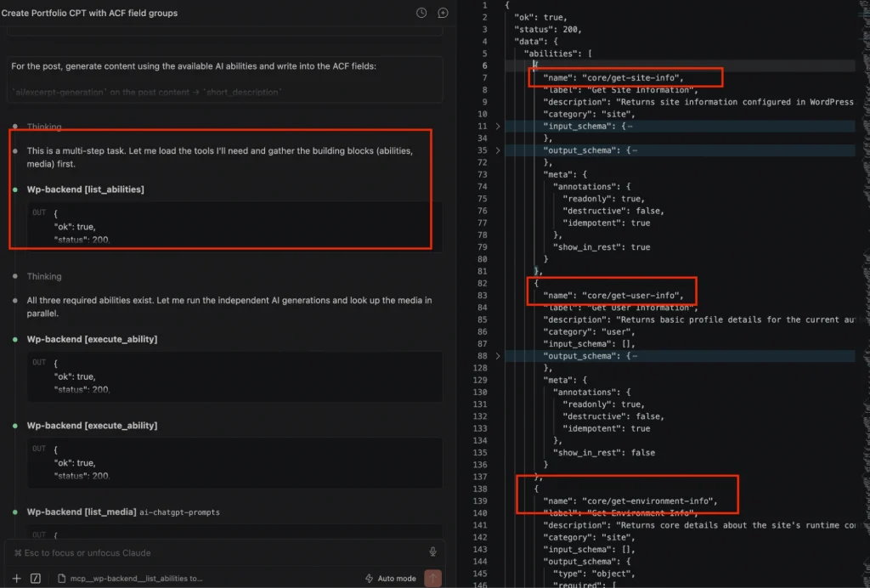The height and width of the screenshot is (588, 870).
Task: Click the '"name": "core/get-environment-info"' line
Action: tap(630, 501)
